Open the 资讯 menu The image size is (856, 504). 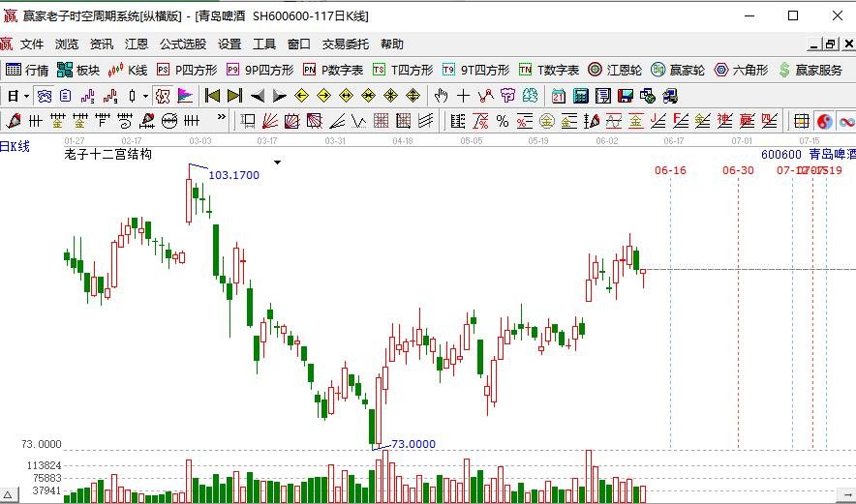102,44
